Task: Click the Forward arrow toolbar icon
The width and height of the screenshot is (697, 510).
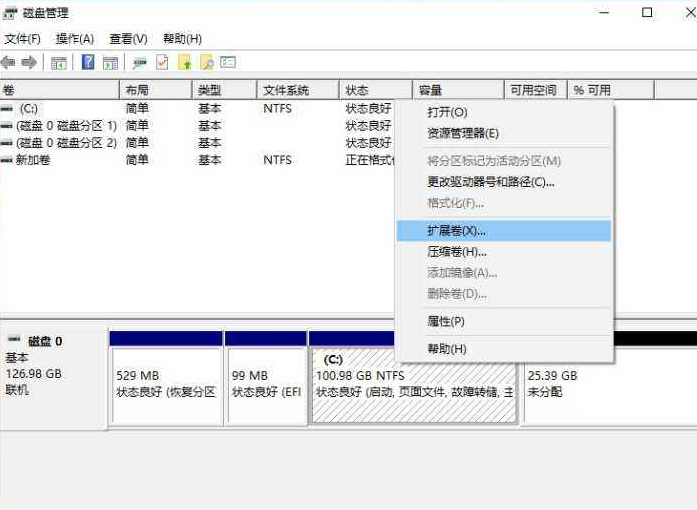Action: click(29, 63)
